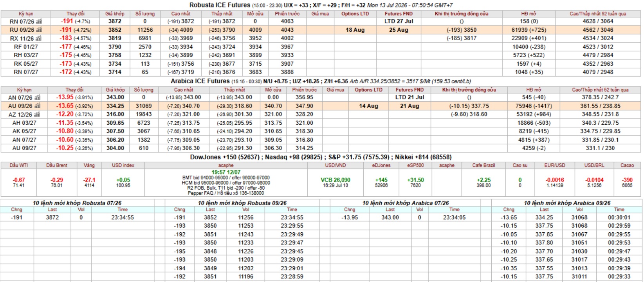Screen dimensions: 644x282
Task: Click the acaphe 19:57 12/07 timestamp
Action: (226, 172)
